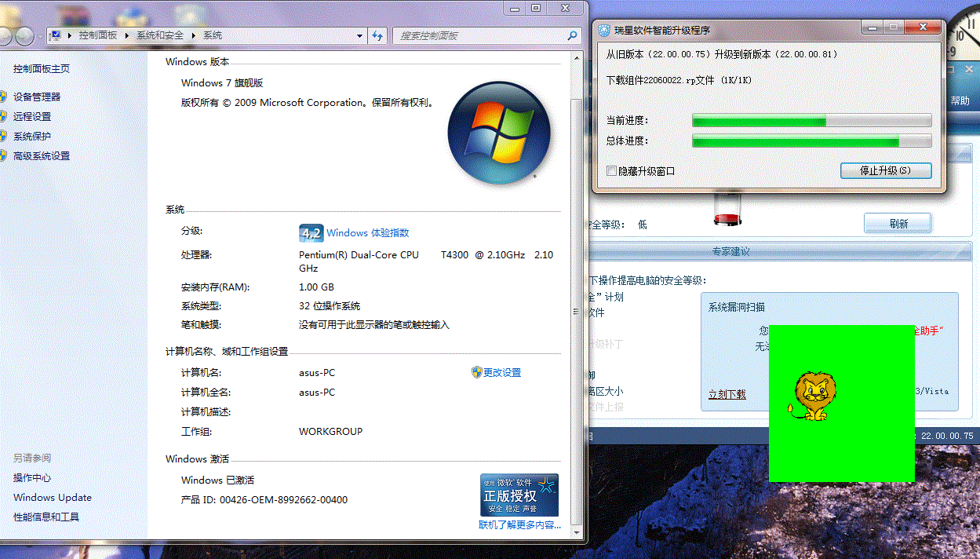The width and height of the screenshot is (980, 559).
Task: Expand the arrow before 控制面板 breadcrumb
Action: click(70, 35)
